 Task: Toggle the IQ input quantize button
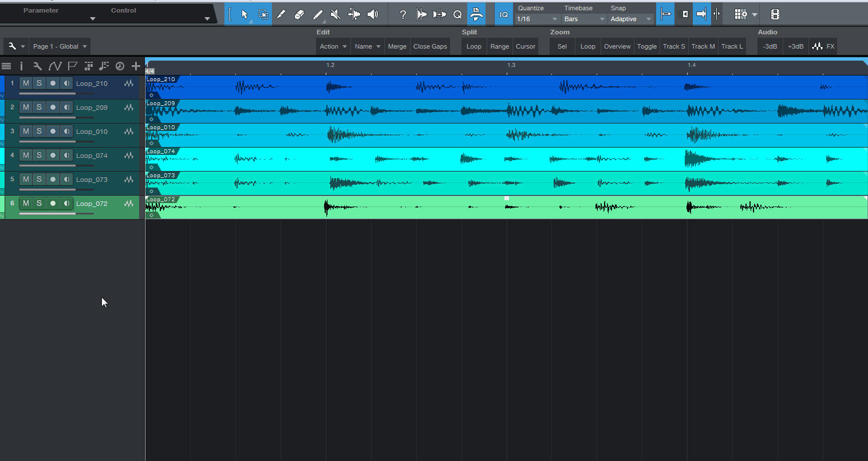point(504,14)
